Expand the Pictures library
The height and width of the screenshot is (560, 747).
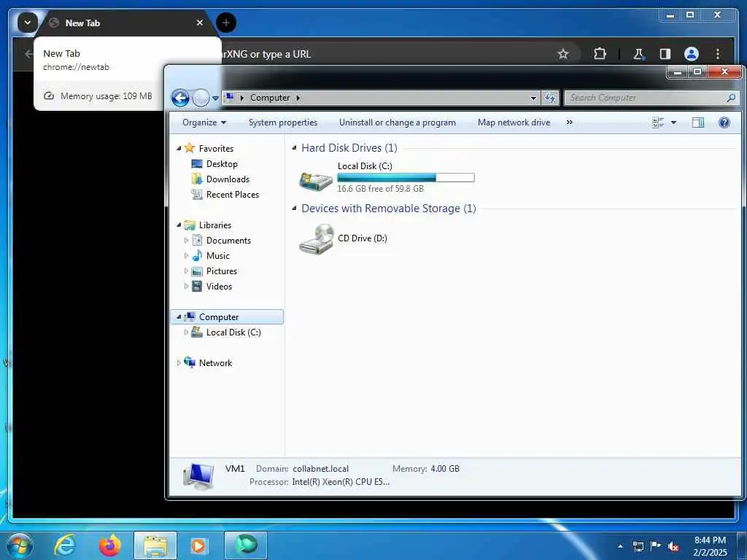pos(186,271)
